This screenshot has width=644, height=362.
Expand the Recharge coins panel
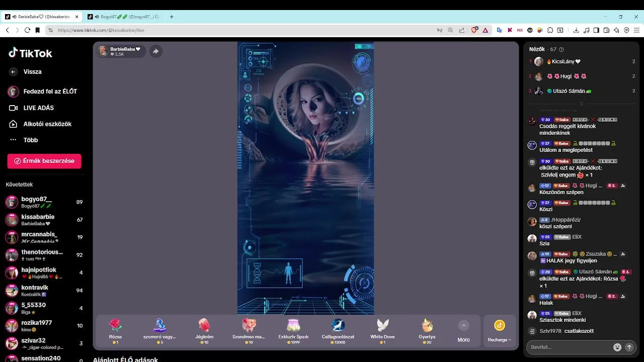[x=499, y=331]
